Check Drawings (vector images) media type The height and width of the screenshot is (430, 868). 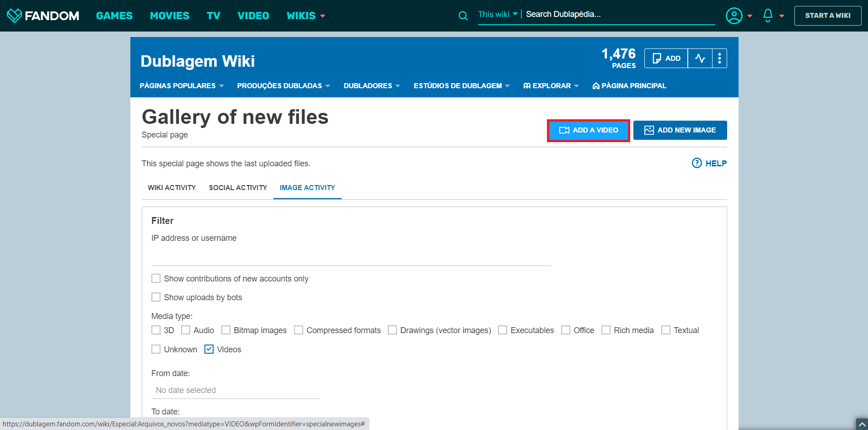point(392,330)
